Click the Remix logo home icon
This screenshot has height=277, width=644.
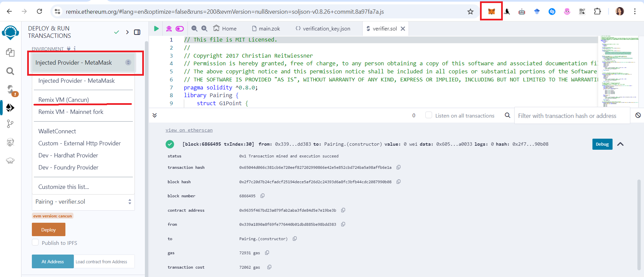tap(10, 32)
